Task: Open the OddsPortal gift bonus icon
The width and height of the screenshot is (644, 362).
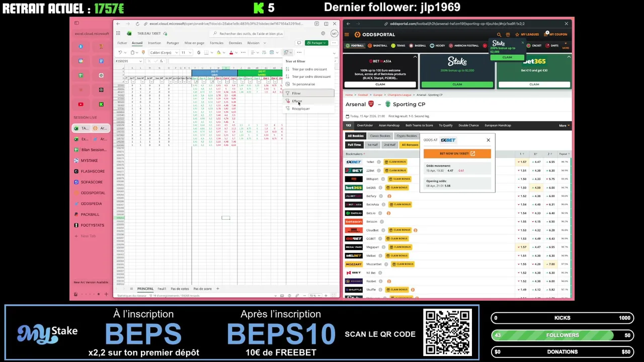Action: 508,35
